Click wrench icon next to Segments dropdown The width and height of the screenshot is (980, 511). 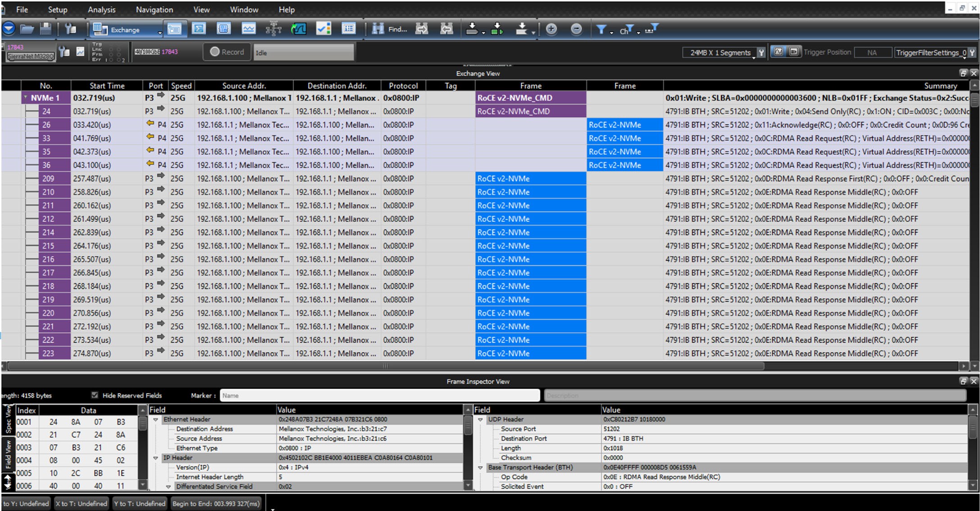click(x=761, y=53)
